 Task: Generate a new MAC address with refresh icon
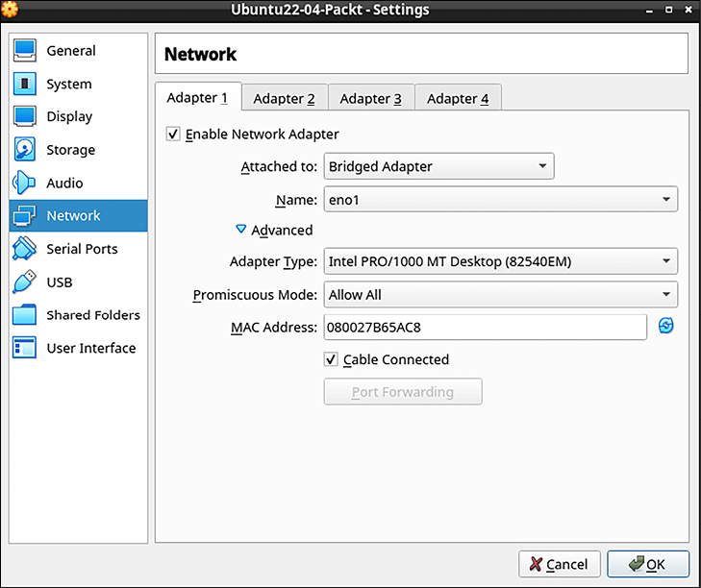665,326
